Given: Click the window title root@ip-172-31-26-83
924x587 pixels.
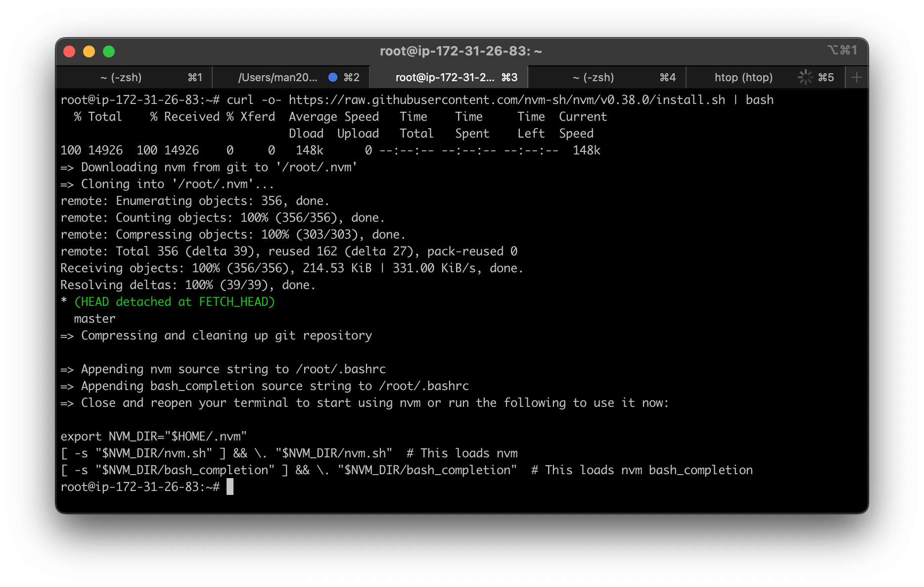Looking at the screenshot, I should [x=461, y=51].
